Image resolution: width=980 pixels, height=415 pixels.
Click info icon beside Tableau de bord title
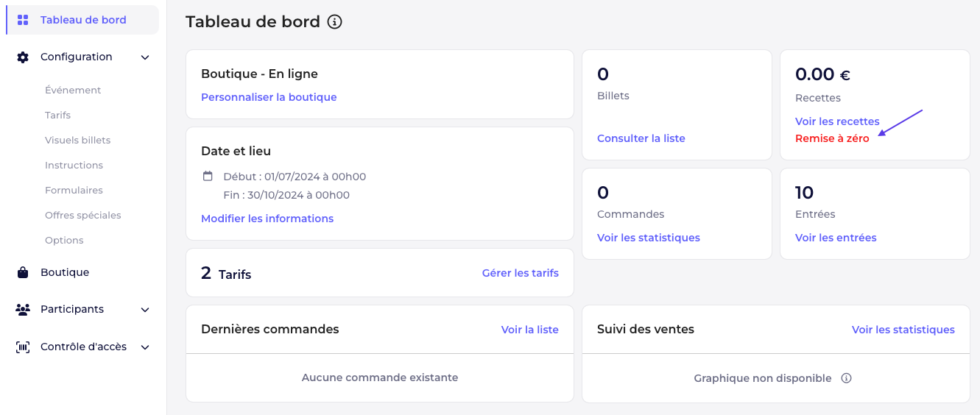(x=335, y=22)
